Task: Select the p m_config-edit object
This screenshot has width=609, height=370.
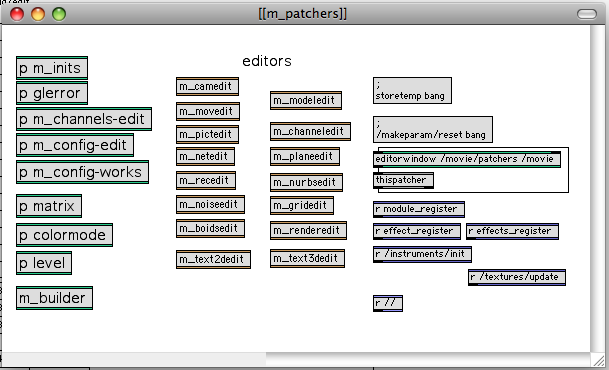Action: 75,145
